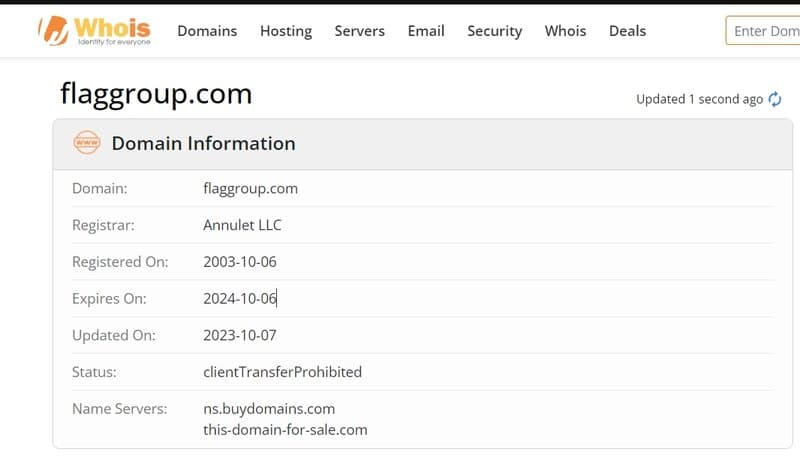Click the ns.buydomains.com name server
Image resolution: width=800 pixels, height=464 pixels.
coord(269,409)
